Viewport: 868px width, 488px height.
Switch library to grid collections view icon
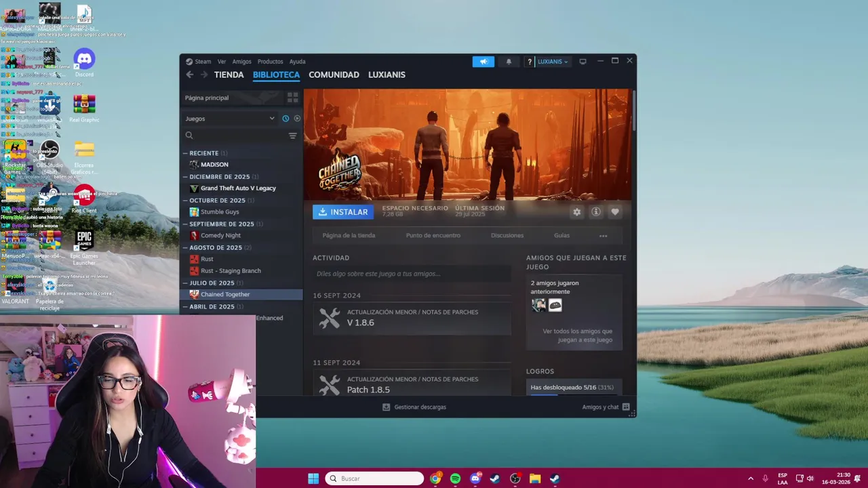click(x=292, y=98)
